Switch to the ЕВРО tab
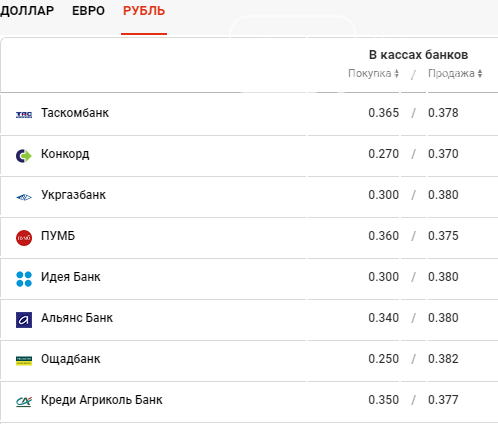 pos(88,11)
